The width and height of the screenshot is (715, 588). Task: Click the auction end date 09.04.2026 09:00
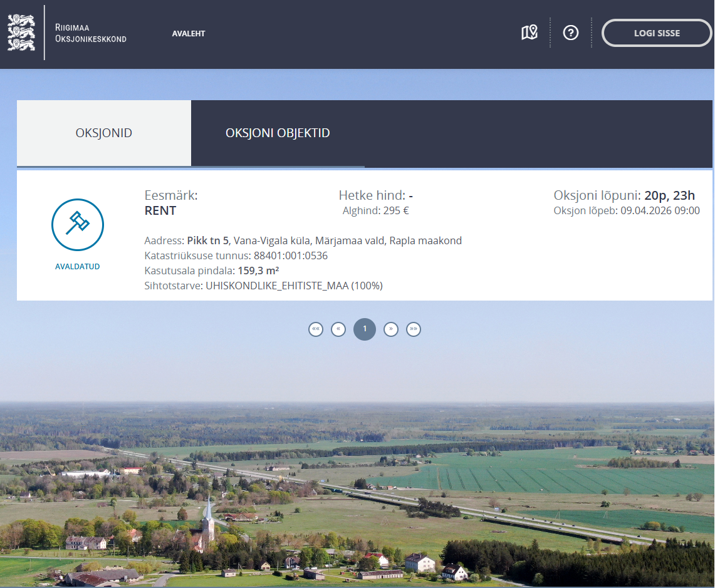[x=660, y=211]
